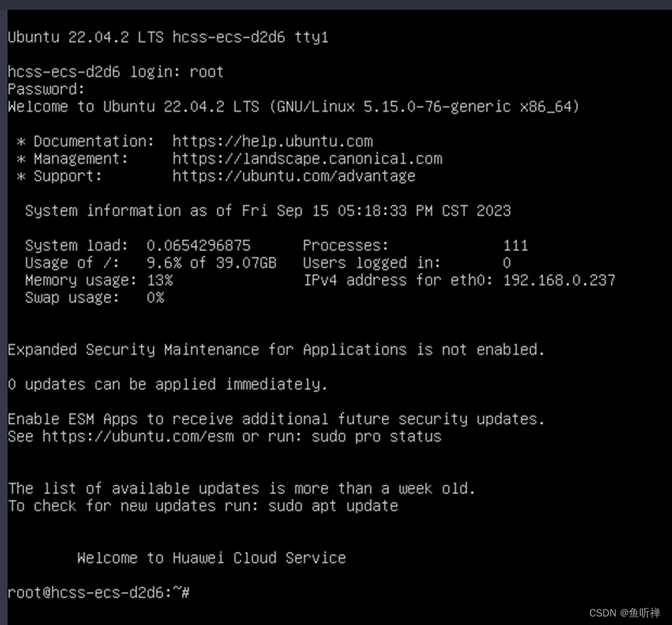Click the 'Welcome to Huawei Cloud Service' banner
The image size is (672, 625).
click(212, 558)
